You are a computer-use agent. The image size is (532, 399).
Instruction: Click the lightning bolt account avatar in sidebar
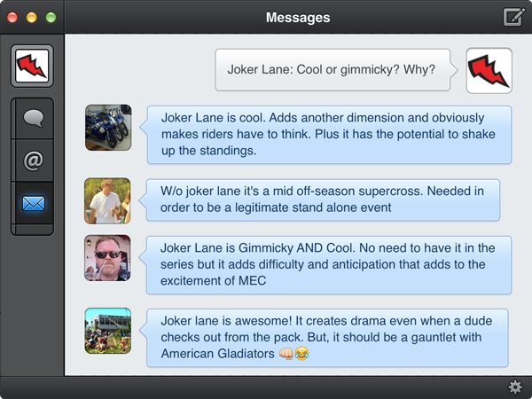[x=32, y=66]
